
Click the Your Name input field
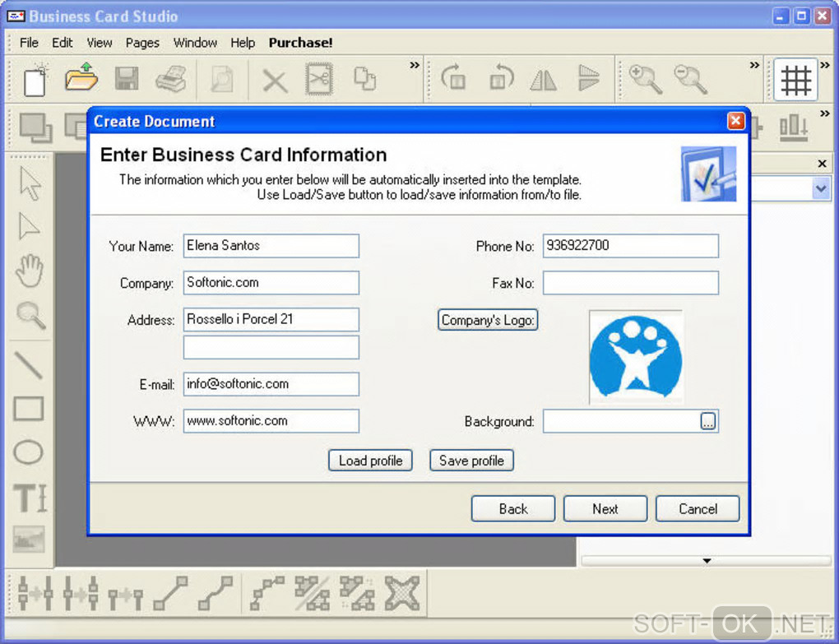(x=271, y=246)
